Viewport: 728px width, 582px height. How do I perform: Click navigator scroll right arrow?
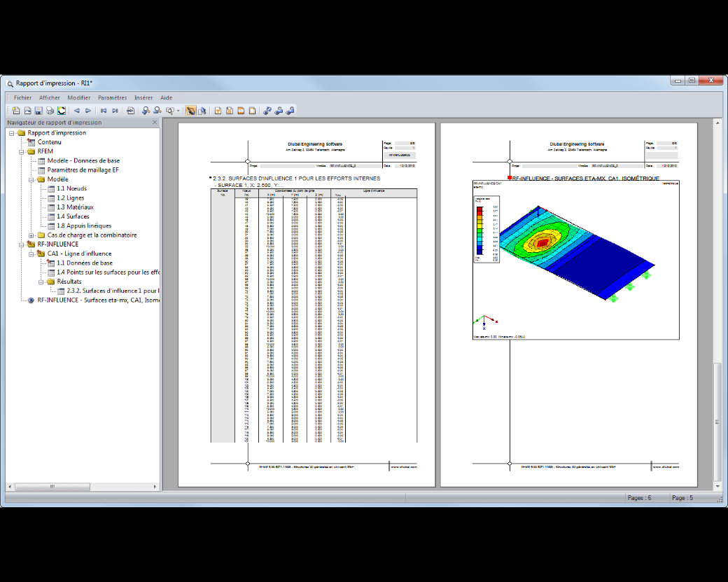point(155,486)
